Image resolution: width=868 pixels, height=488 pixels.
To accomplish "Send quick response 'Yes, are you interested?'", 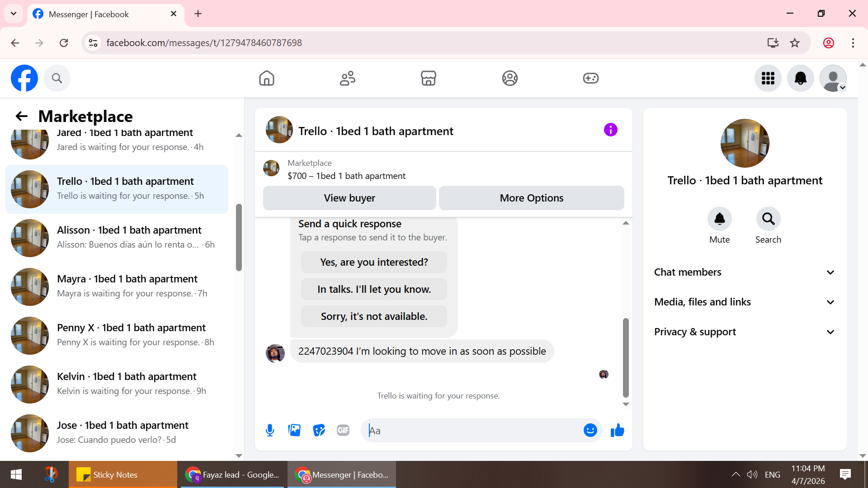I will coord(374,263).
